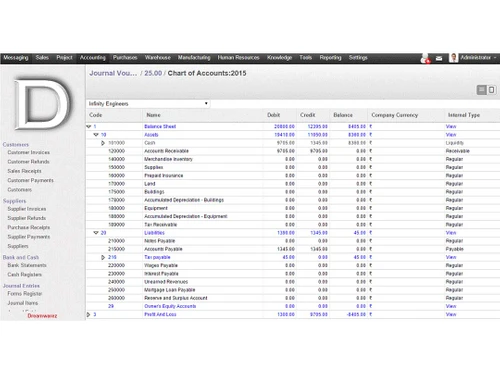Open the Manufacturing menu

[194, 58]
